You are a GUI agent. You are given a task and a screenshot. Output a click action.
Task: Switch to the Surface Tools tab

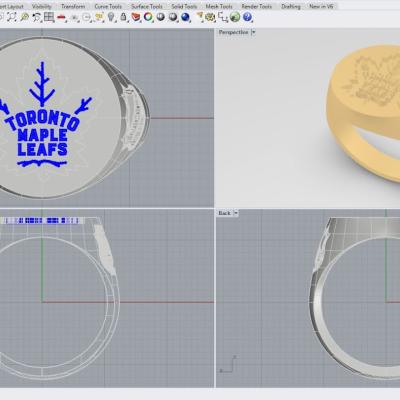pos(147,6)
